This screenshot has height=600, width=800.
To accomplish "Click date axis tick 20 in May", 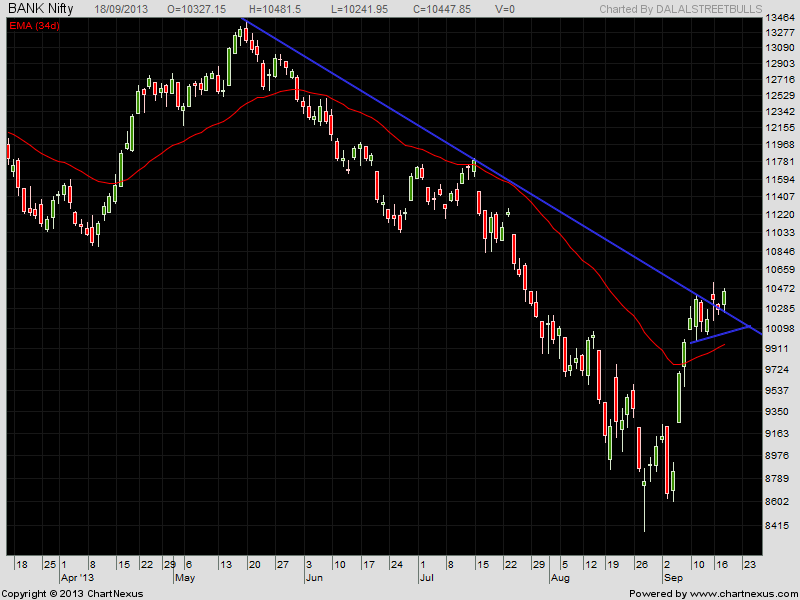I will (255, 564).
